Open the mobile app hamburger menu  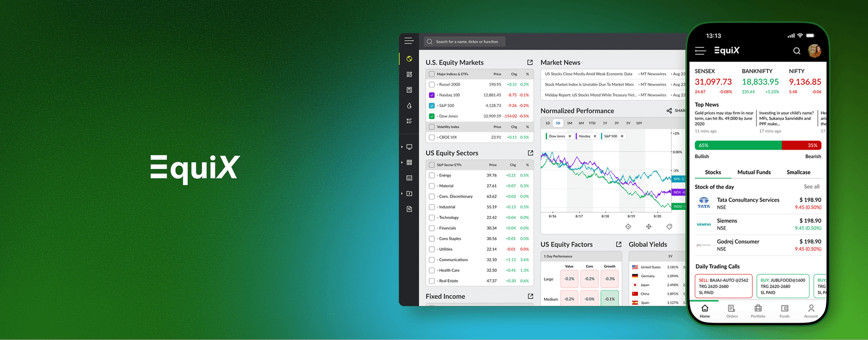[x=700, y=51]
